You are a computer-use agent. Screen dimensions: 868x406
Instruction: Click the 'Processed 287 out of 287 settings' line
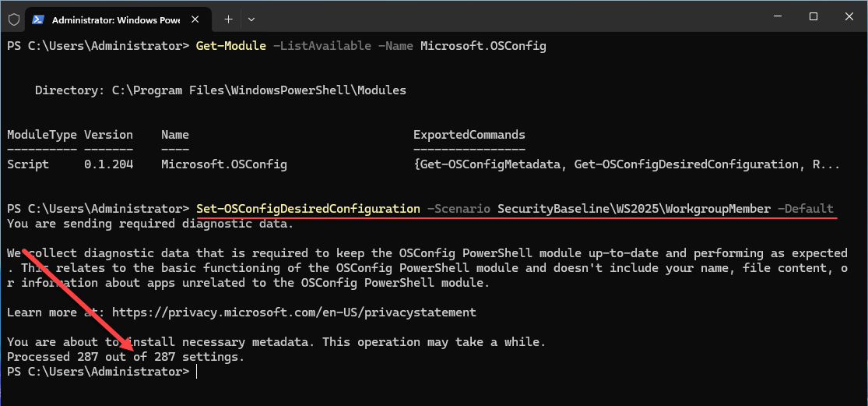(x=125, y=357)
